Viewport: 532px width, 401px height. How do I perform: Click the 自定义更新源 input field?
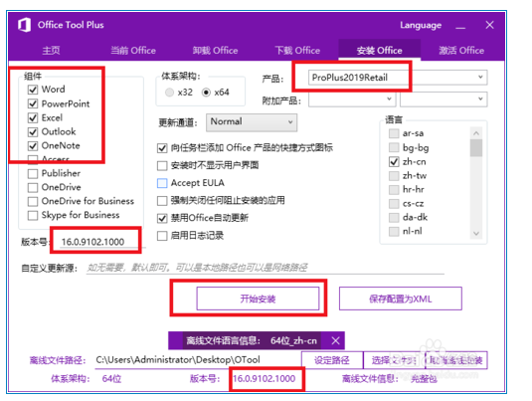tap(265, 268)
